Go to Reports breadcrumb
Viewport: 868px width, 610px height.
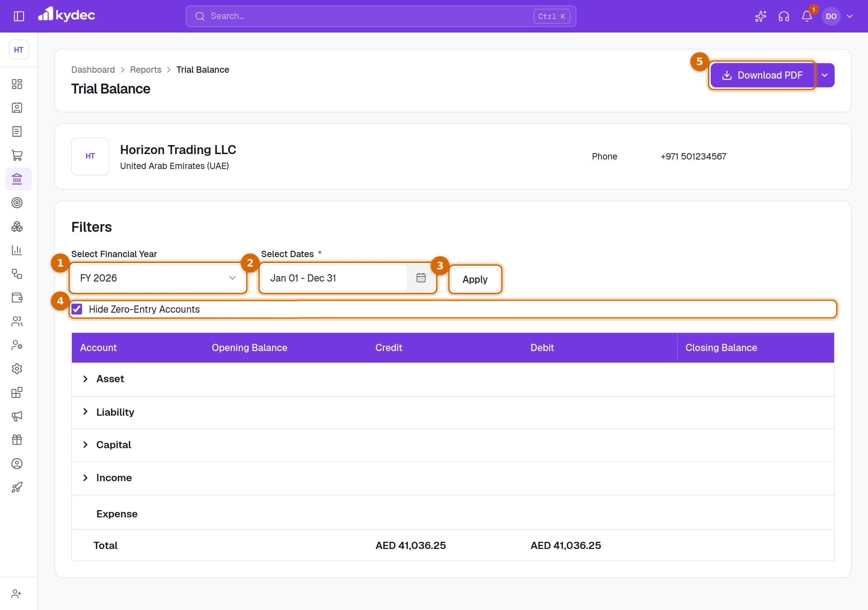pos(146,70)
